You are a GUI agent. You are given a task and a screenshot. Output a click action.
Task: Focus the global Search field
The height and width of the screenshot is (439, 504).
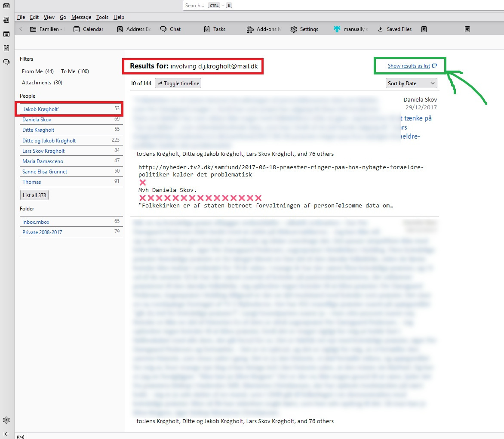(343, 6)
